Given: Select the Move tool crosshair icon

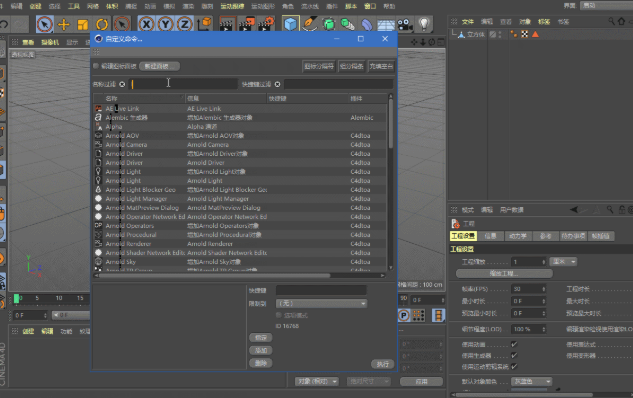Looking at the screenshot, I should tap(64, 25).
